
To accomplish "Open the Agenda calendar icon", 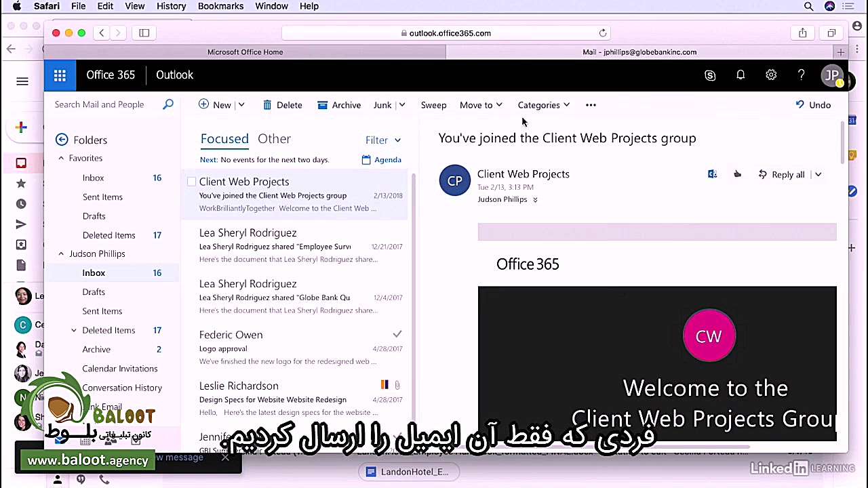I will pyautogui.click(x=366, y=160).
